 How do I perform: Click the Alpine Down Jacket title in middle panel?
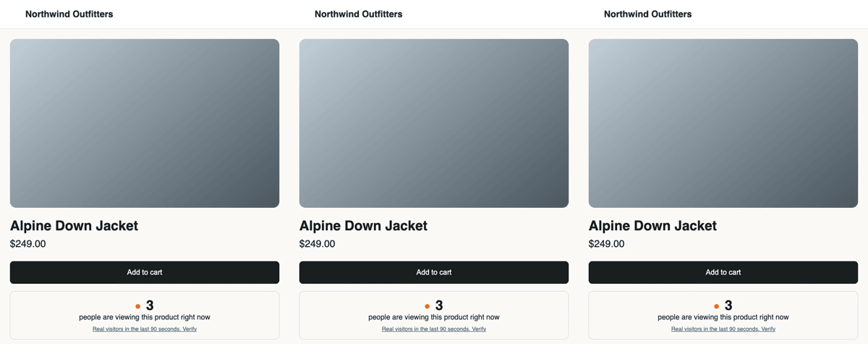click(x=363, y=226)
